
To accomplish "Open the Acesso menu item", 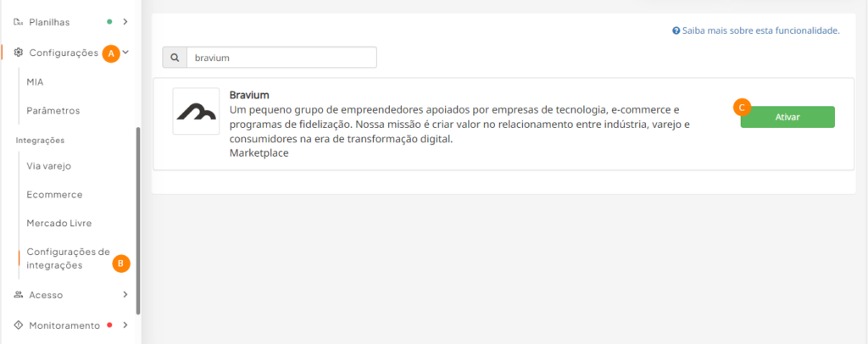I will click(x=46, y=295).
